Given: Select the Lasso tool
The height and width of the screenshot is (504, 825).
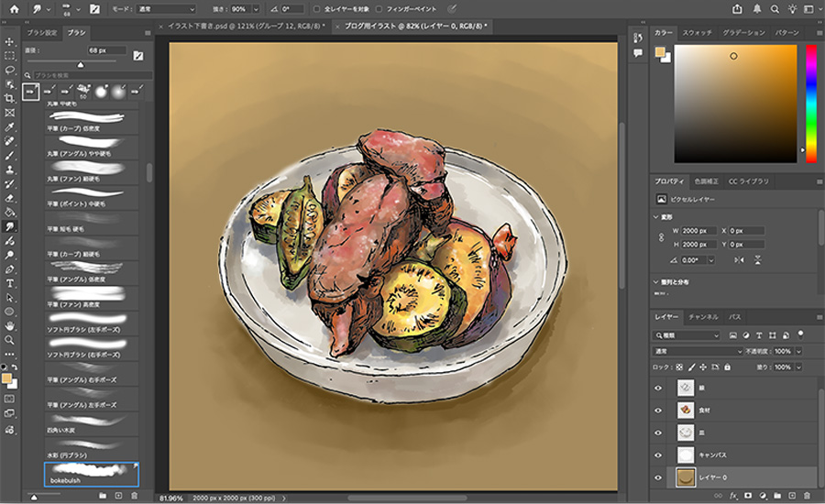Looking at the screenshot, I should pyautogui.click(x=9, y=70).
